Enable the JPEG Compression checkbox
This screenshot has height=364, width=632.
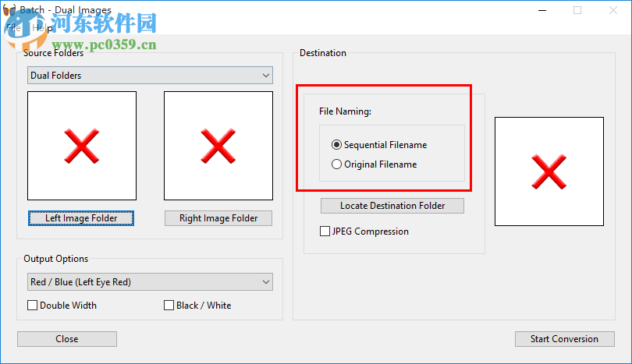tap(325, 231)
